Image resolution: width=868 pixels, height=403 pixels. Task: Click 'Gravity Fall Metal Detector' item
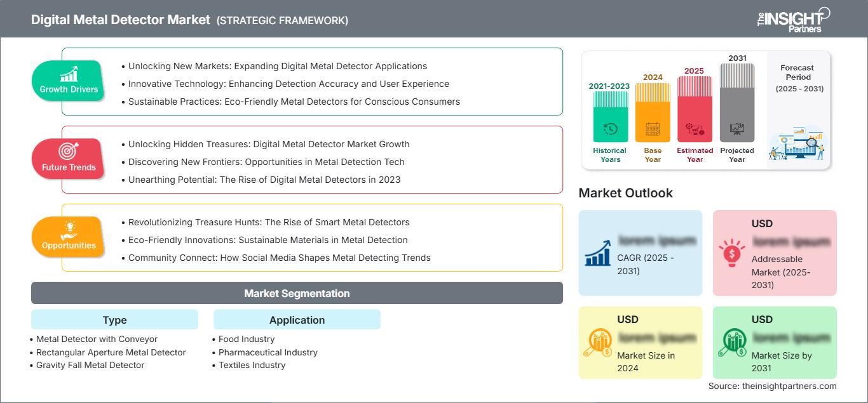tap(90, 365)
